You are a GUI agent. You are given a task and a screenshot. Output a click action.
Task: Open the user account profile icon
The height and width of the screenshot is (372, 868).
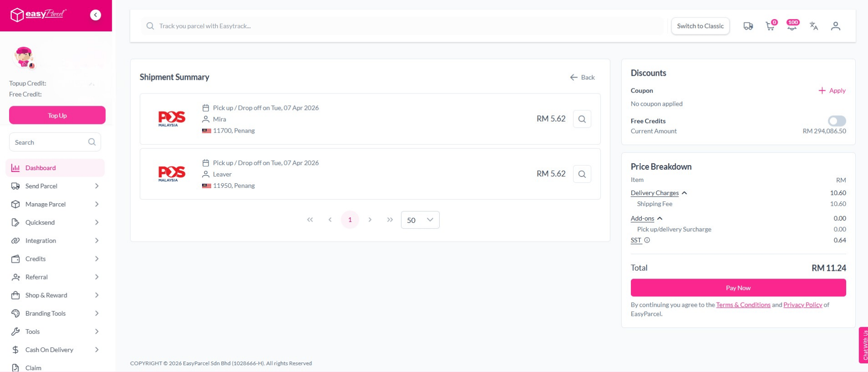835,26
